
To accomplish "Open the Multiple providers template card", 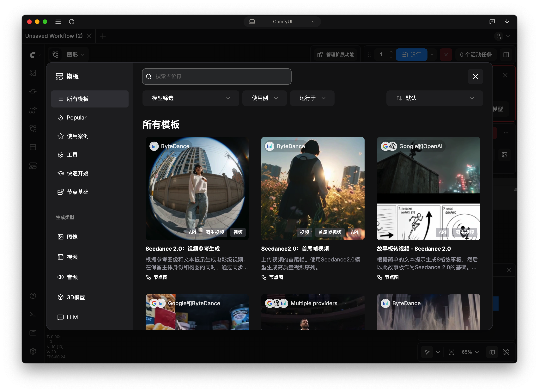I will 312,312.
